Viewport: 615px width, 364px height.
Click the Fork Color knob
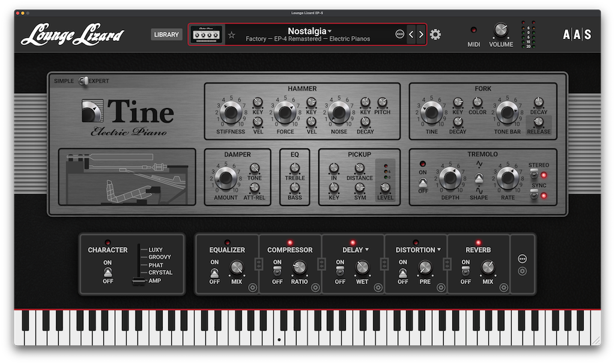pos(477,103)
